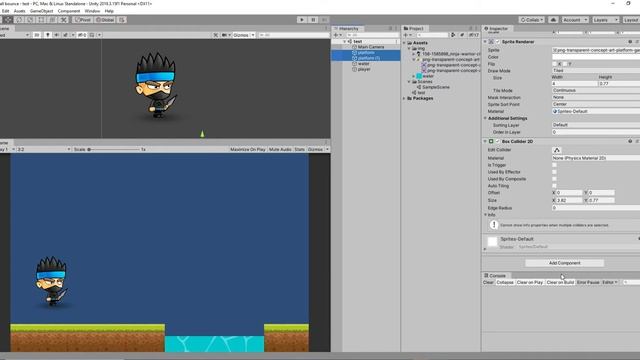
Task: Open Scene view Gizmos dropdown
Action: [243, 35]
